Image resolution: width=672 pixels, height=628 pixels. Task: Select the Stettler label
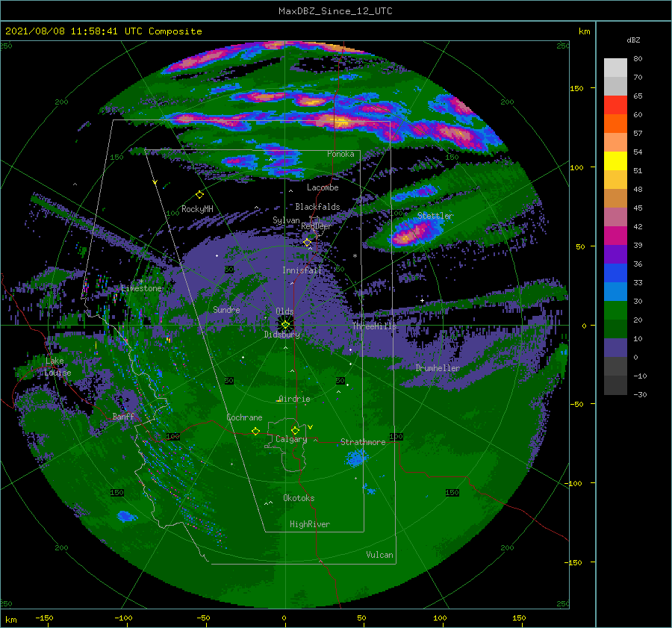435,216
